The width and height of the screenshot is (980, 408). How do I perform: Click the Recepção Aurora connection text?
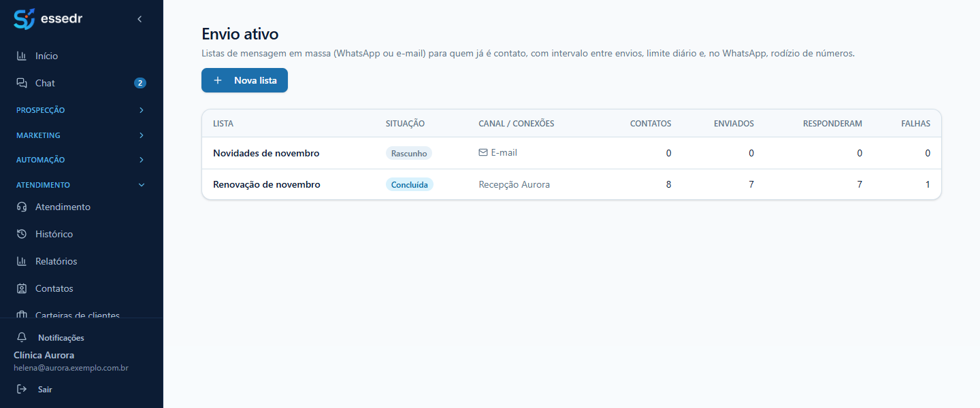point(514,184)
